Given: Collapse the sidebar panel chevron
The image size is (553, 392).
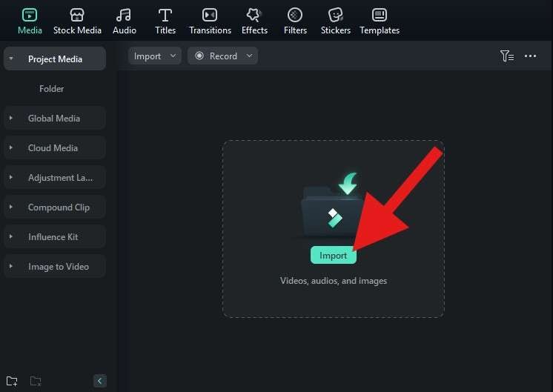Looking at the screenshot, I should [x=100, y=381].
